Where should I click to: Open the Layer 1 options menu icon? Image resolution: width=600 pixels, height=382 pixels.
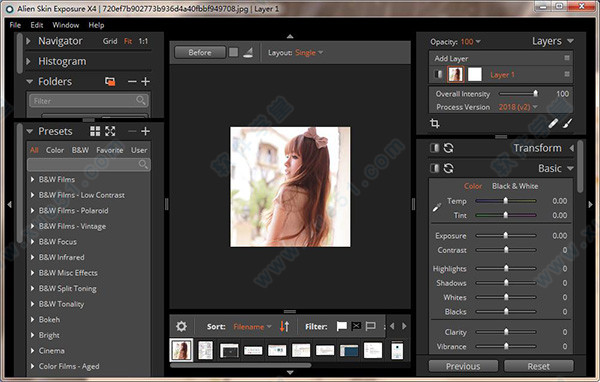click(x=567, y=74)
